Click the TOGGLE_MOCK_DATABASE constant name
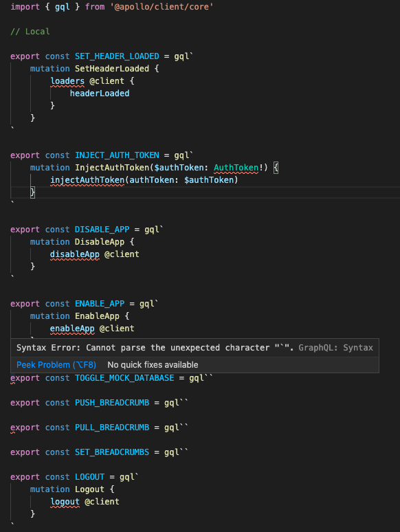Screen dimensions: 400x532 coord(124,378)
